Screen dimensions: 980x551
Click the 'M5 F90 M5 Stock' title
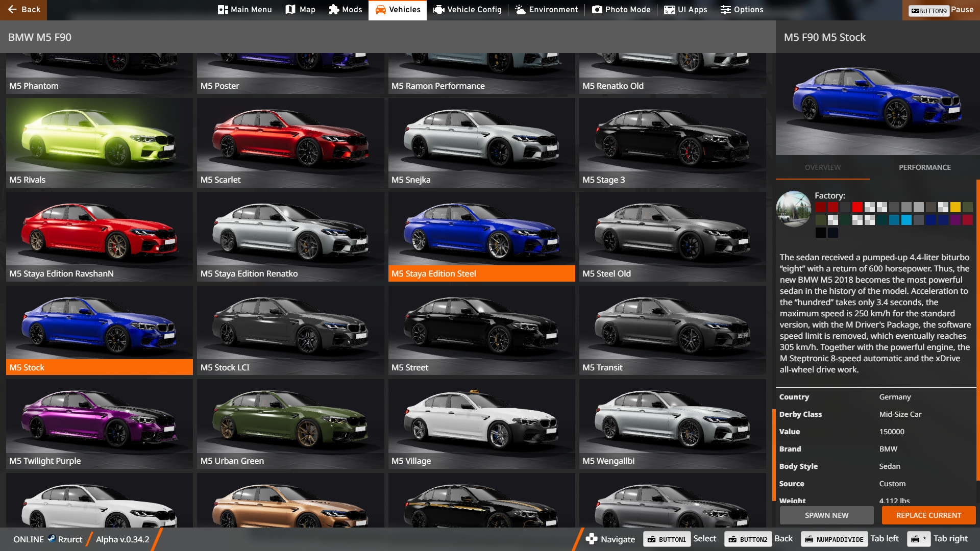[x=825, y=37]
